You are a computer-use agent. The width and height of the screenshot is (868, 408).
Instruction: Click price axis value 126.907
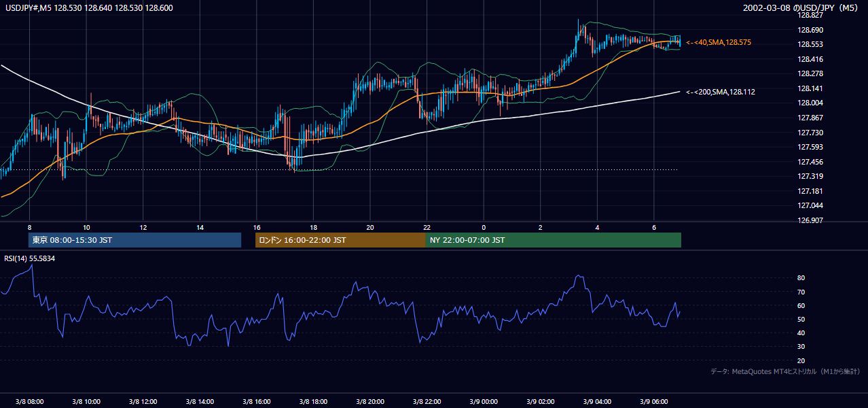coord(810,220)
